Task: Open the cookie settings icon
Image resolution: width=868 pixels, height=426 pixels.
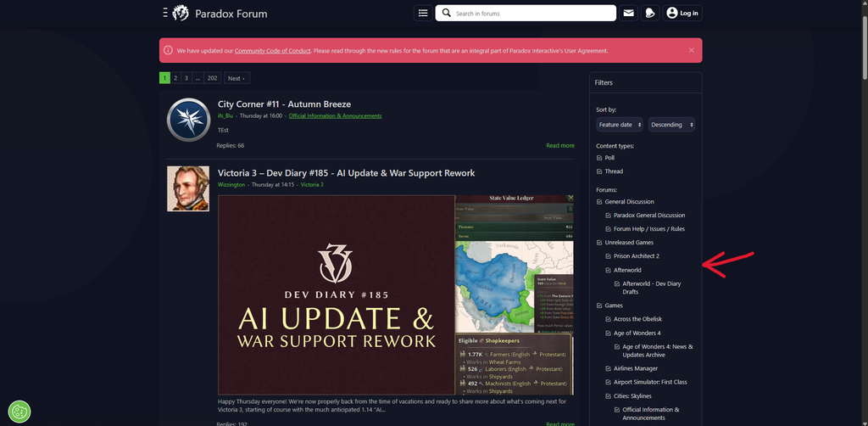Action: tap(19, 412)
